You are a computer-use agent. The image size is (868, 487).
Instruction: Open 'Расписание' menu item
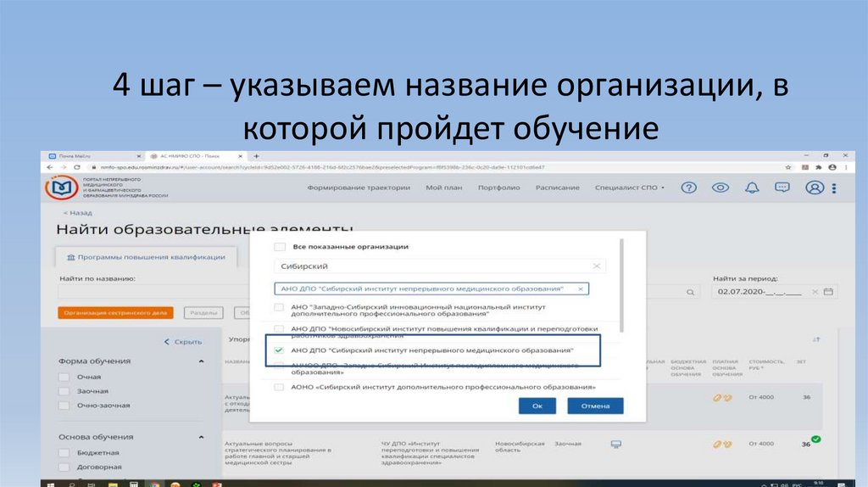[x=558, y=188]
